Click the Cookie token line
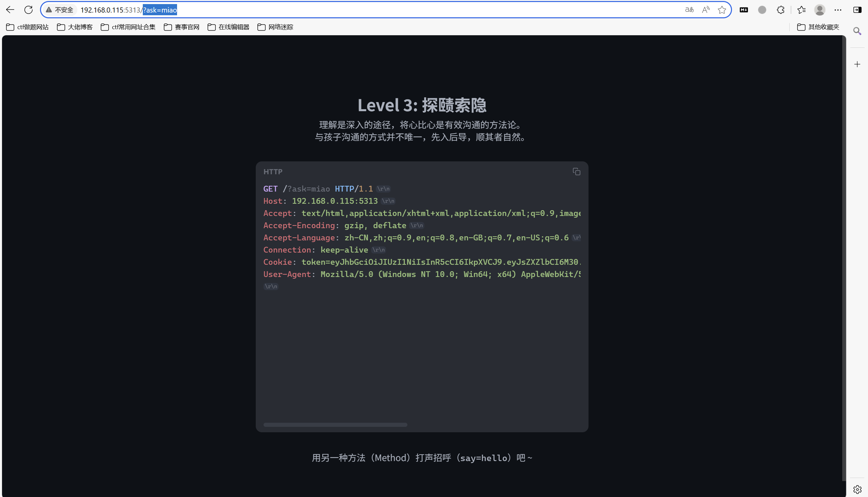 pos(422,262)
